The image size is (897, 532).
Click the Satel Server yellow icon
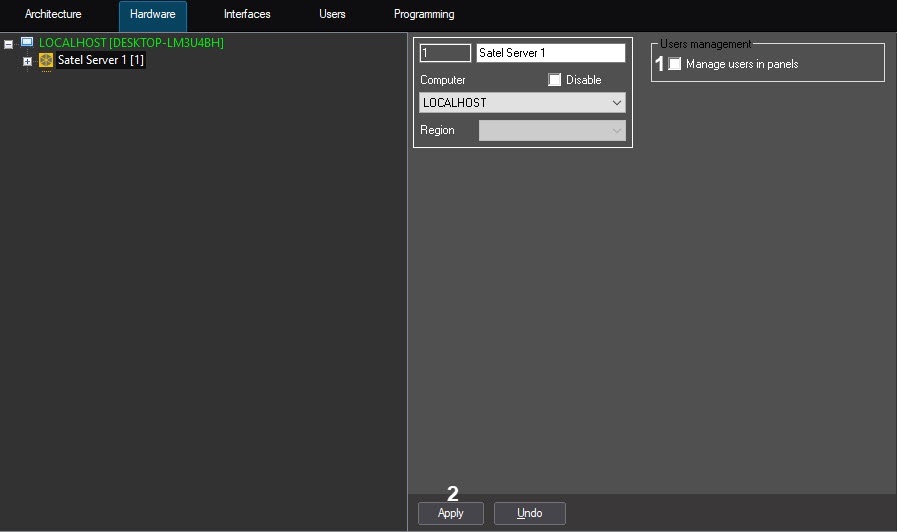tap(46, 60)
